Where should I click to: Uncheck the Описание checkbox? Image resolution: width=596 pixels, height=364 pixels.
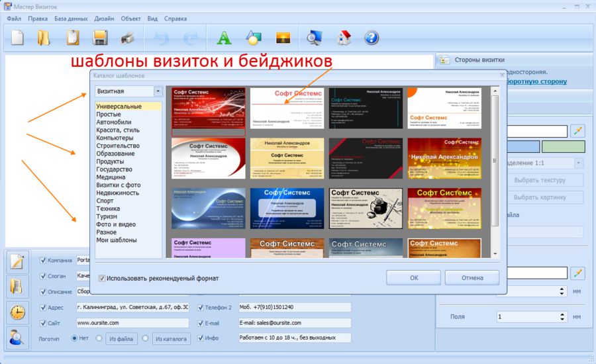pos(43,291)
